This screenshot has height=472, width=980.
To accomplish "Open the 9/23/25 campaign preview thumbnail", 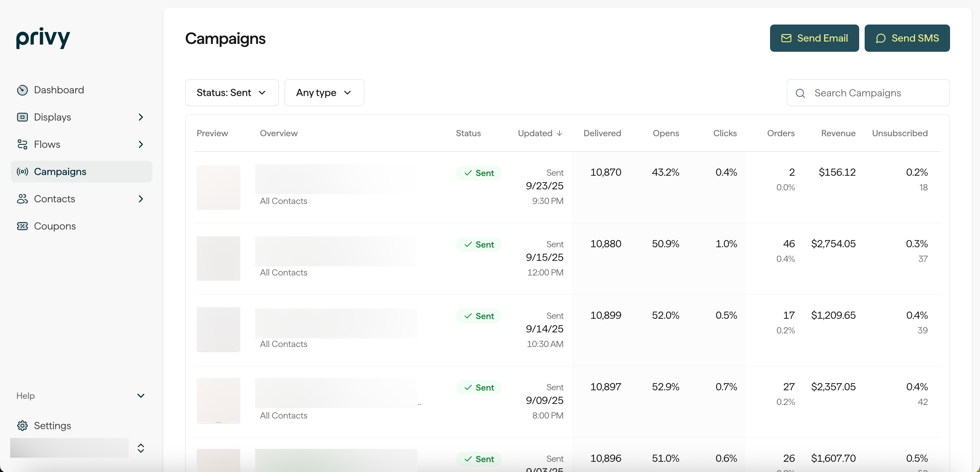I will [218, 187].
